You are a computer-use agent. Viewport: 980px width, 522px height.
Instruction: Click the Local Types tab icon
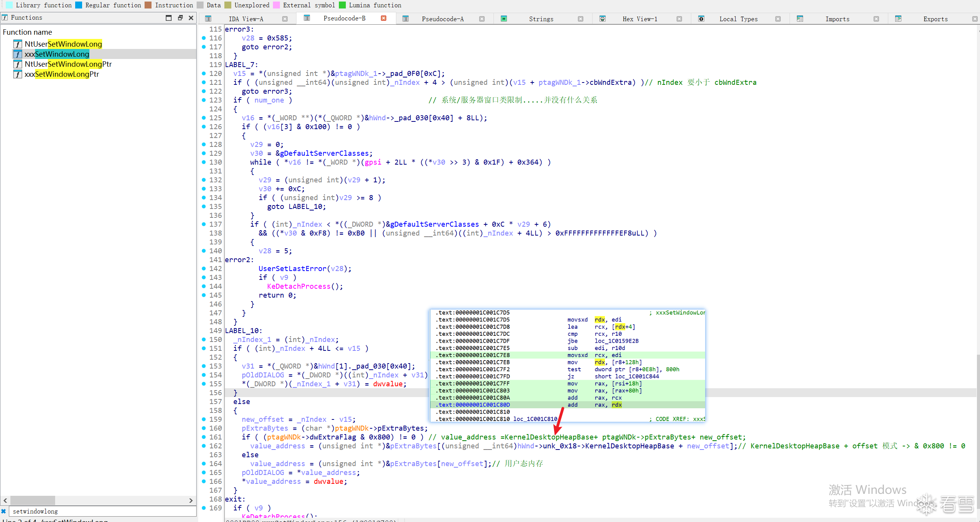701,19
